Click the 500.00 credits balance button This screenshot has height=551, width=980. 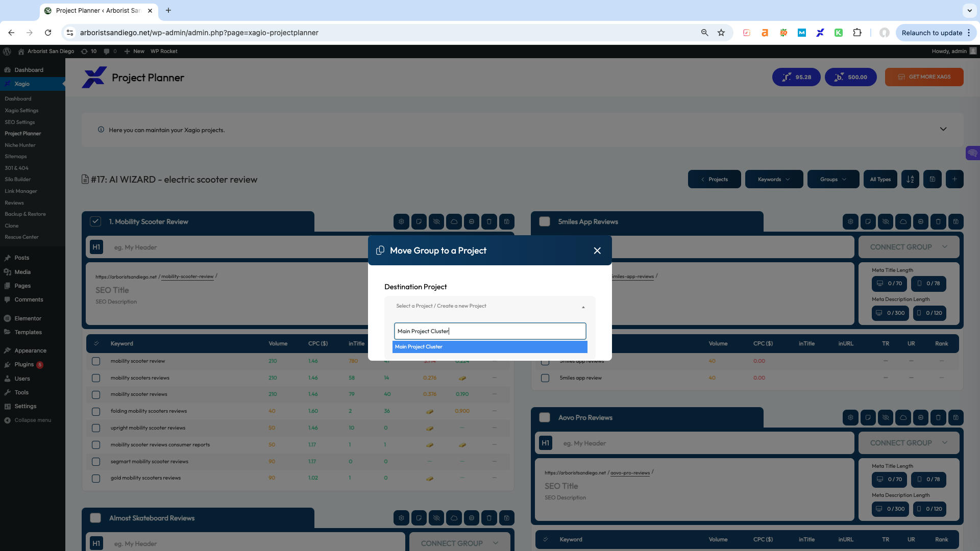pyautogui.click(x=850, y=77)
